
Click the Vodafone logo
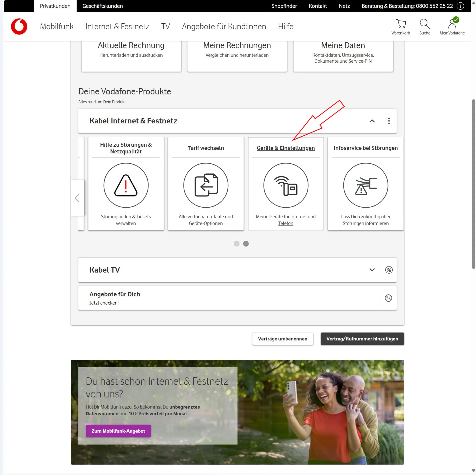[19, 26]
